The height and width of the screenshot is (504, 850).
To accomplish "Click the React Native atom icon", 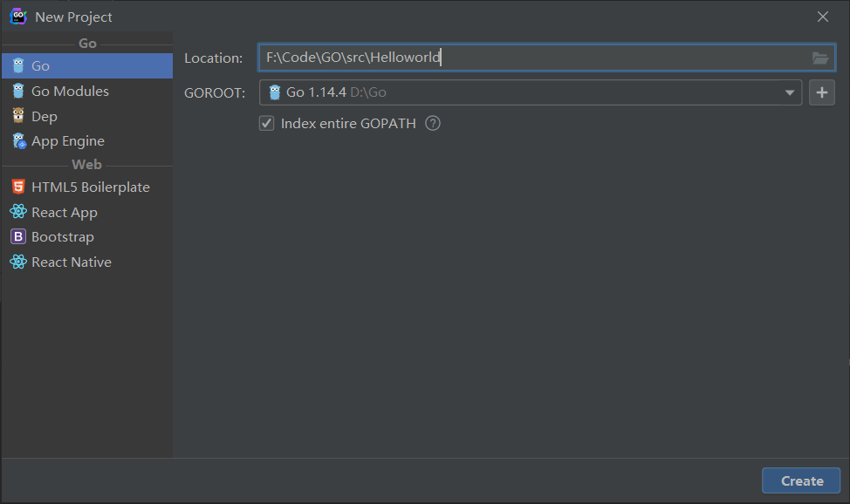I will pyautogui.click(x=18, y=262).
